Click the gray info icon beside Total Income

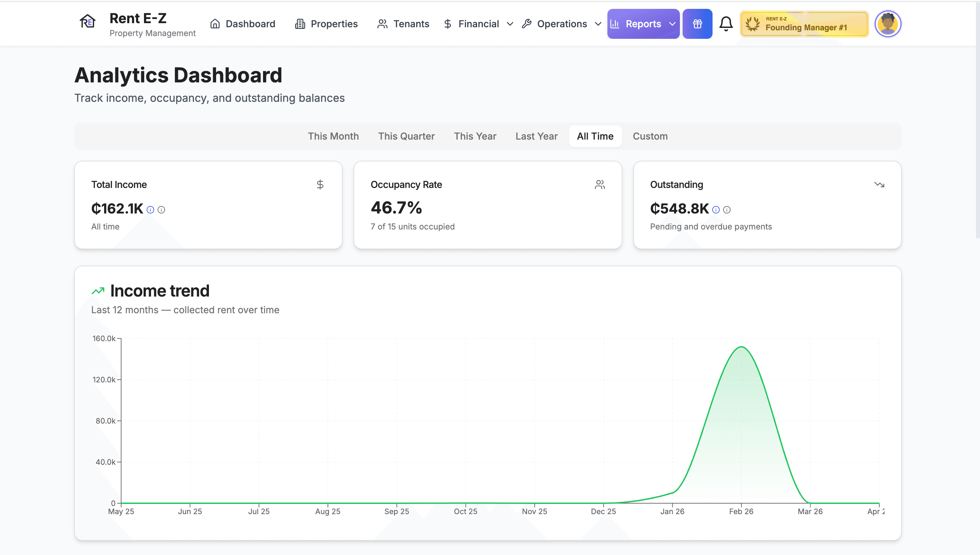(x=162, y=210)
